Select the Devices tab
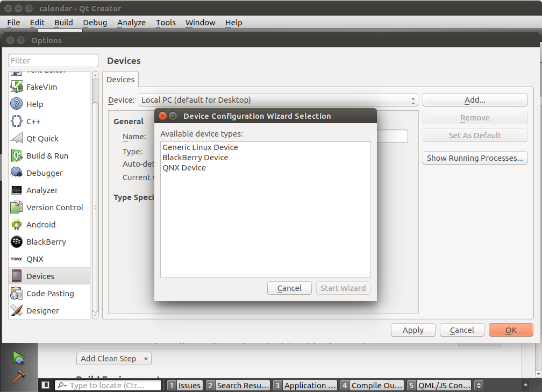 click(120, 80)
